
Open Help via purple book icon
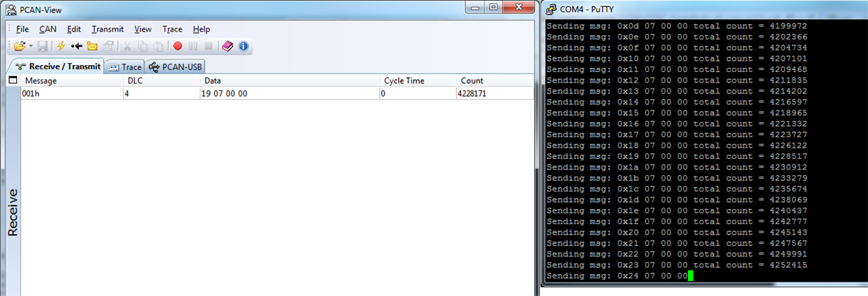coord(227,46)
